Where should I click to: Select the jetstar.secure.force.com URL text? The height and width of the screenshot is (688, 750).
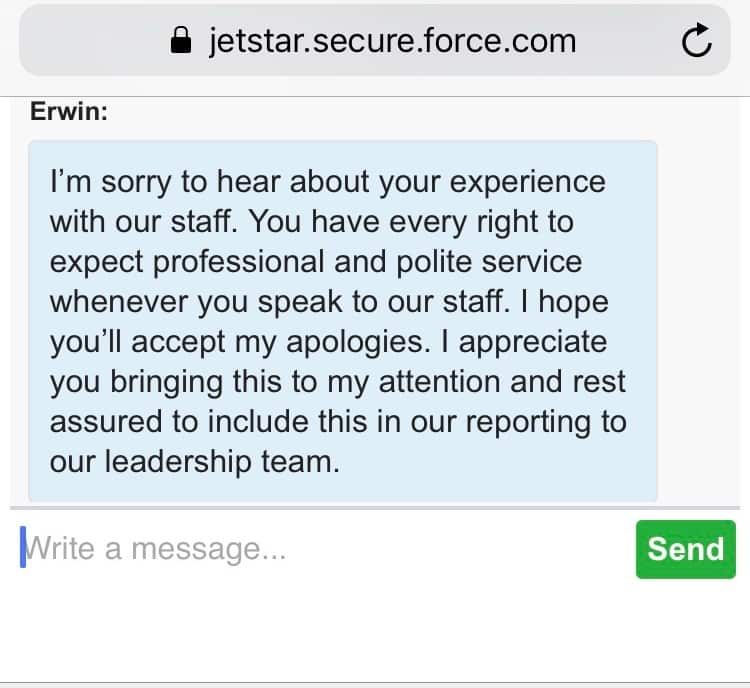392,41
